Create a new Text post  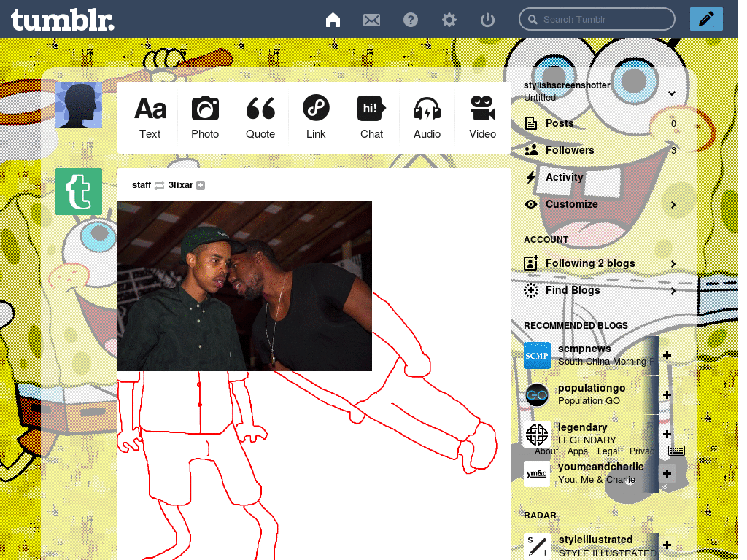150,117
